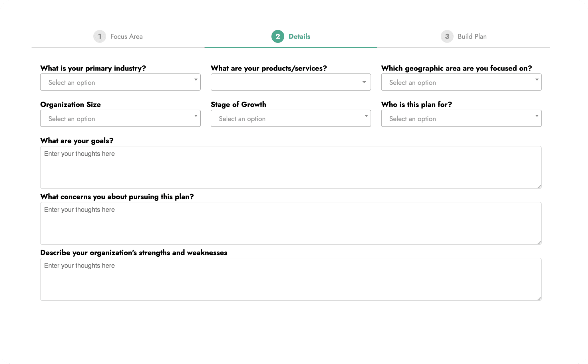Click into the What are your goals field
This screenshot has width=588, height=364.
[x=290, y=167]
